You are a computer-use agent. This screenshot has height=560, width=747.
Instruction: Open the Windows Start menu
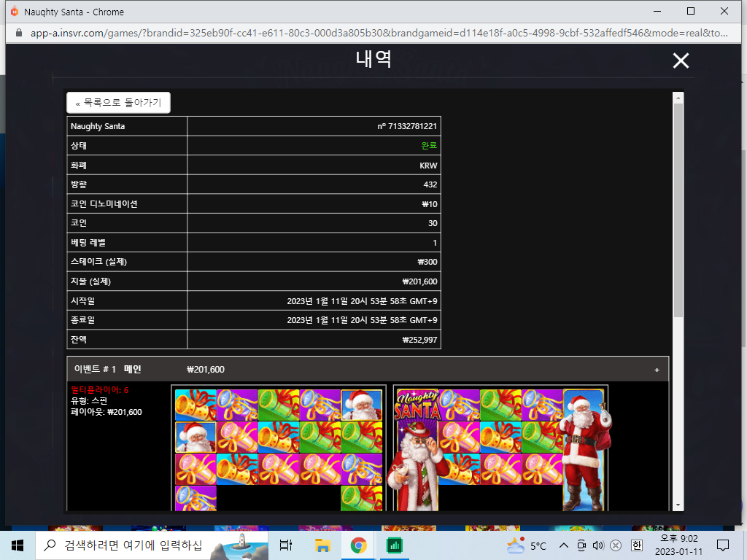tap(18, 545)
